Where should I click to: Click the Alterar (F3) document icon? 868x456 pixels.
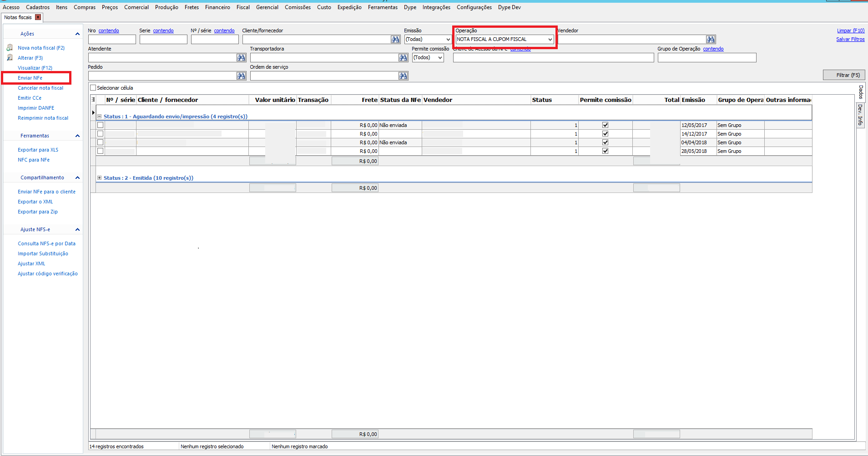(x=10, y=57)
